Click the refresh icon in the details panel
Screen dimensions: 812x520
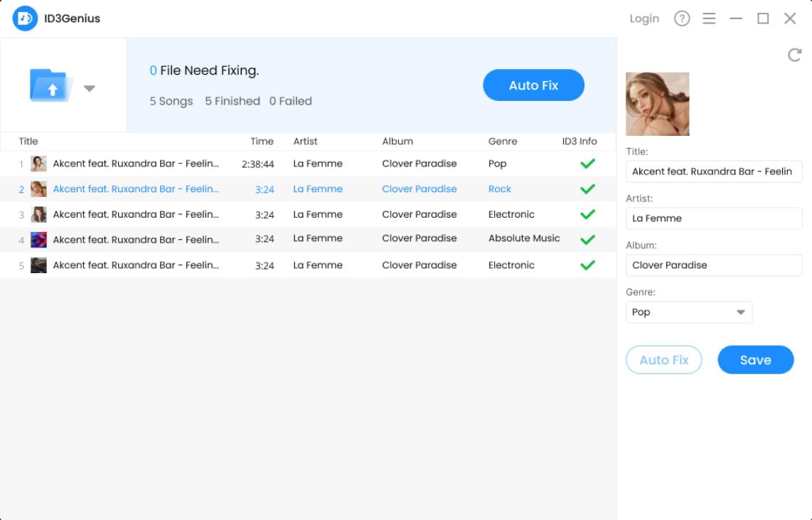click(x=794, y=54)
